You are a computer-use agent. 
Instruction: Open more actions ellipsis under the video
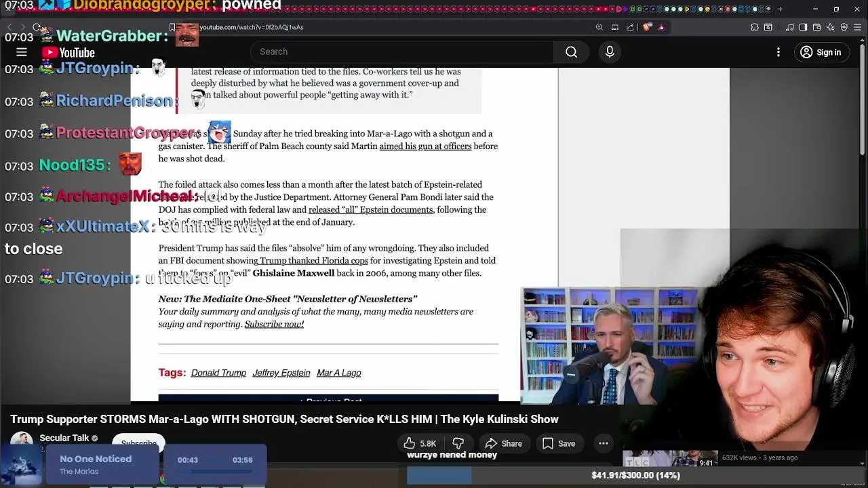tap(603, 443)
